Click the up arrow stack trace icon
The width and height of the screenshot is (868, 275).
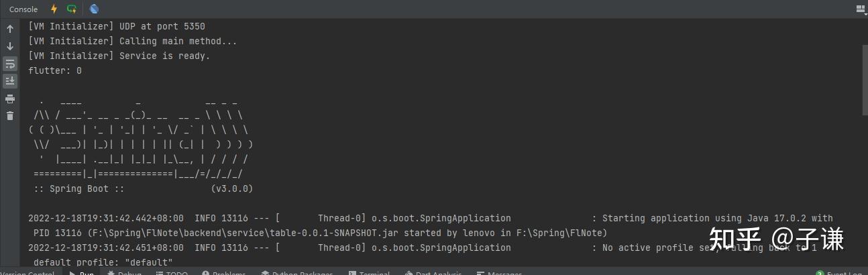tap(10, 30)
